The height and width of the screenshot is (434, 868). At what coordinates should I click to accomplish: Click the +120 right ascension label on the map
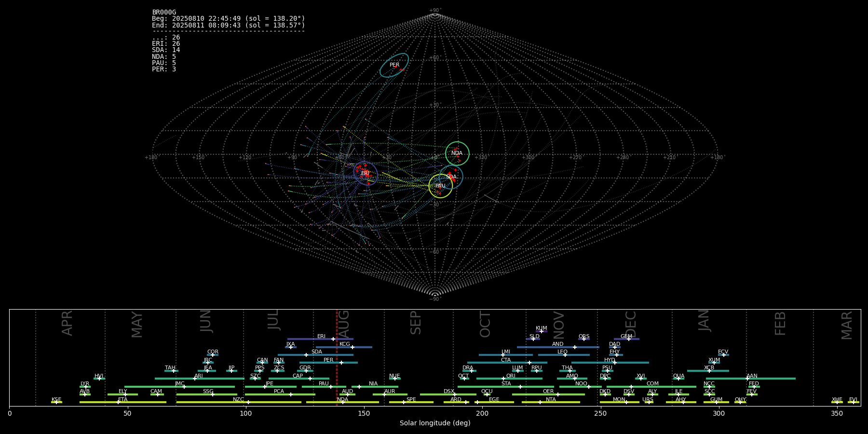tap(245, 158)
